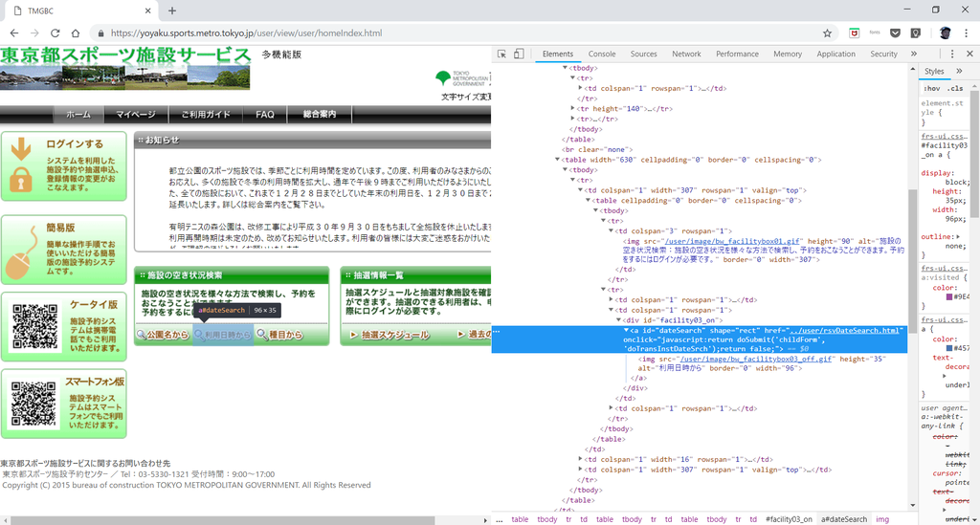This screenshot has width=980, height=525.
Task: Show more DevTools tabs with the chevron
Action: [914, 54]
